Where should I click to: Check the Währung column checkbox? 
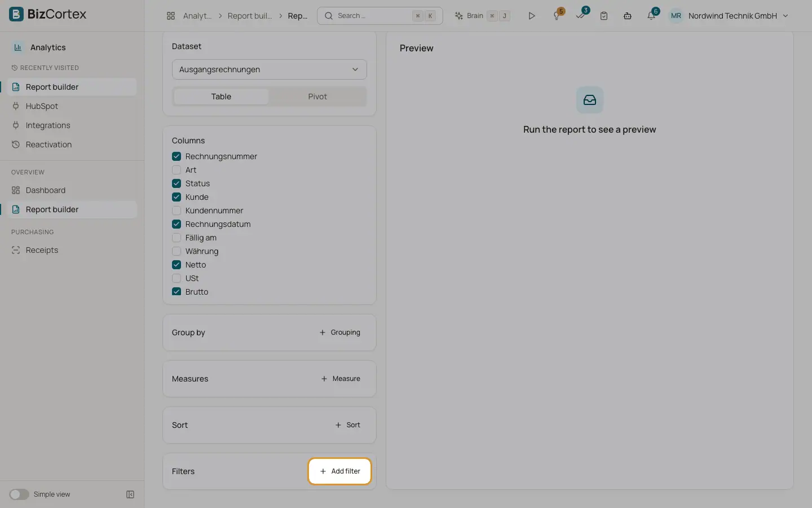point(176,251)
